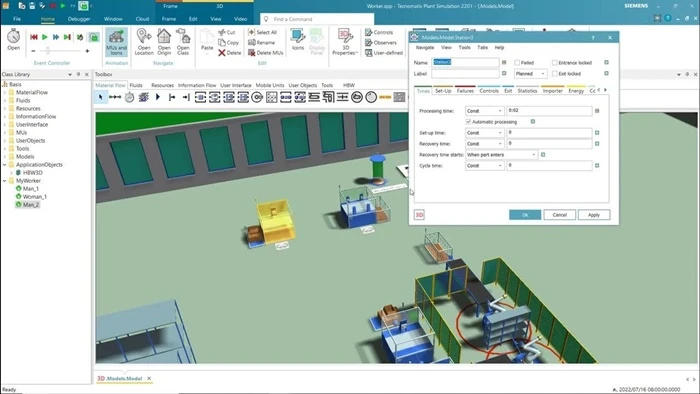The width and height of the screenshot is (700, 394).
Task: Open the Event Controller clock icon
Action: point(13,37)
